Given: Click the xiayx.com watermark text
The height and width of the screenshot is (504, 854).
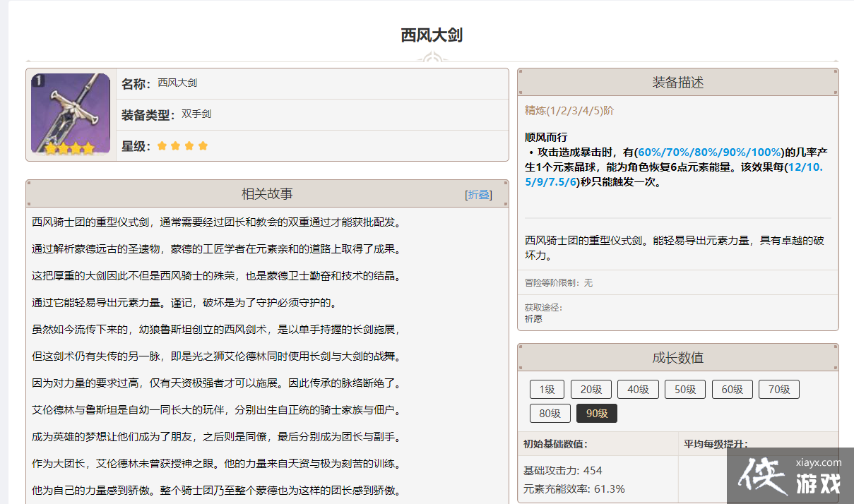Looking at the screenshot, I should [x=817, y=463].
